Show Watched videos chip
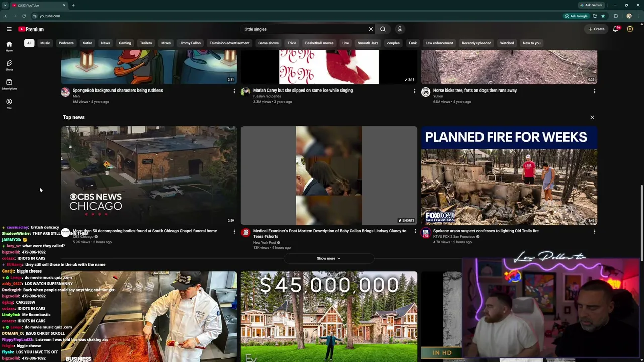 tap(507, 43)
